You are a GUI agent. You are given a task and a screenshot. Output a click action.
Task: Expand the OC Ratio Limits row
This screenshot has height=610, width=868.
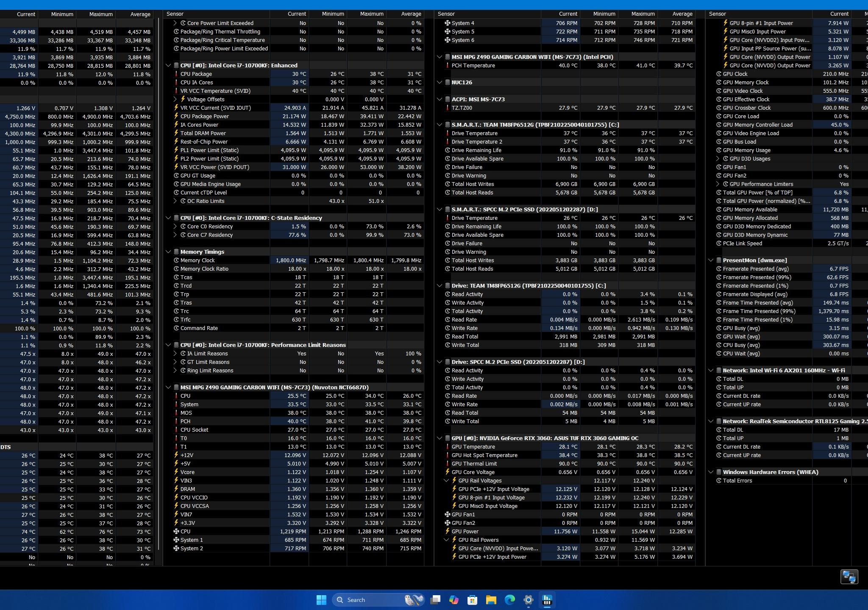pyautogui.click(x=175, y=201)
